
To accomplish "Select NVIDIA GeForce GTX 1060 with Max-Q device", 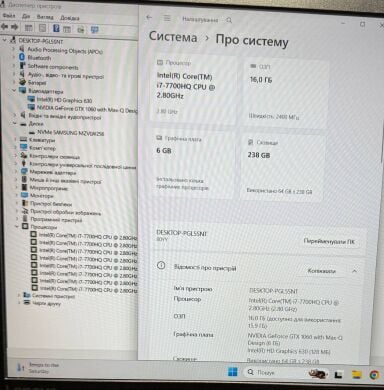I will coord(87,108).
